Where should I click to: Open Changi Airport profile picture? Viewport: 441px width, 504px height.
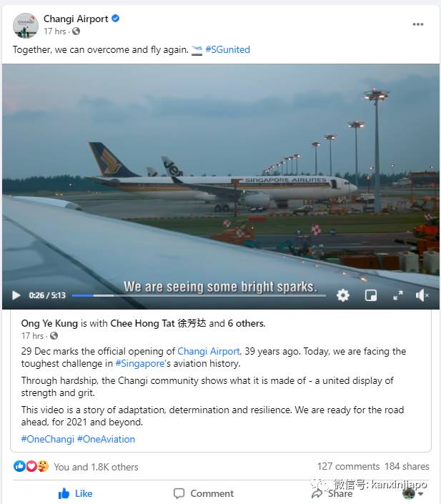pyautogui.click(x=26, y=25)
